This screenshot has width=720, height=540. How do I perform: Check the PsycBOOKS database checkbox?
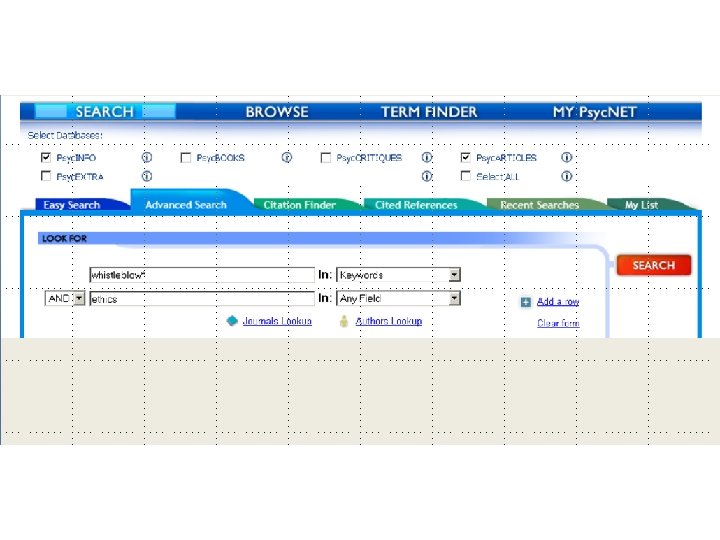pos(186,158)
